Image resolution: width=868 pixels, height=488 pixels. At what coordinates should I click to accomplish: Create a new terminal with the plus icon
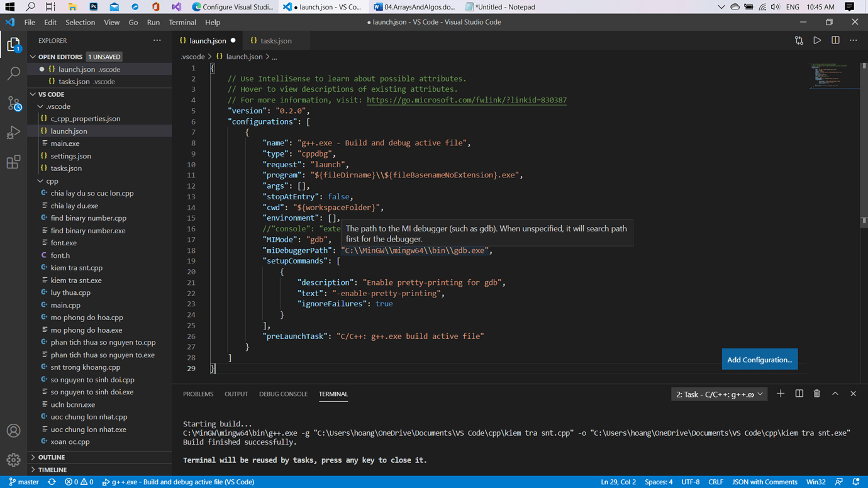pyautogui.click(x=781, y=393)
